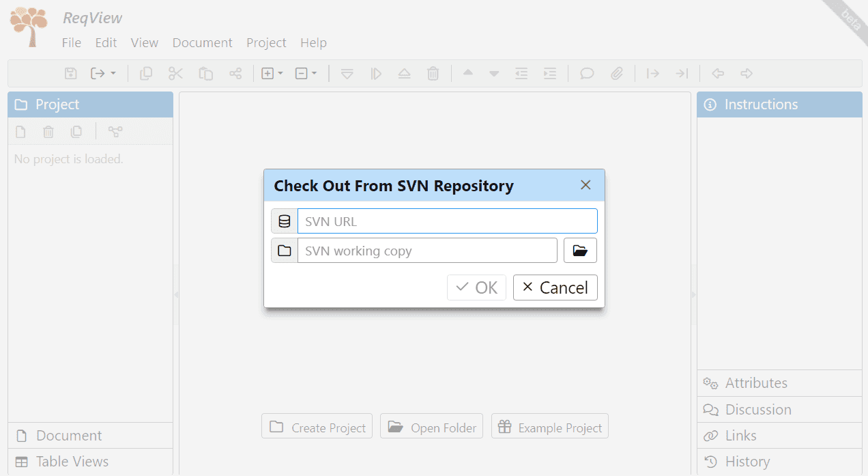Click the Cut scissors icon
This screenshot has width=868, height=476.
[176, 73]
